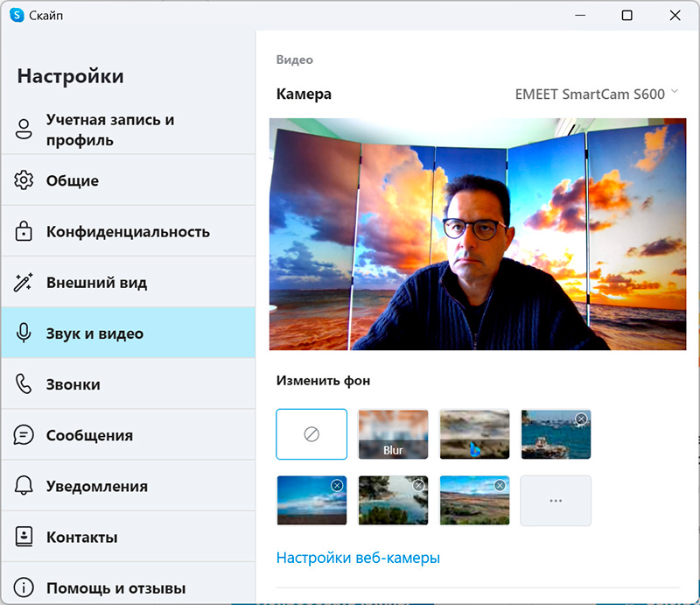Click the phone icon for Calls
The image size is (700, 605).
point(24,384)
